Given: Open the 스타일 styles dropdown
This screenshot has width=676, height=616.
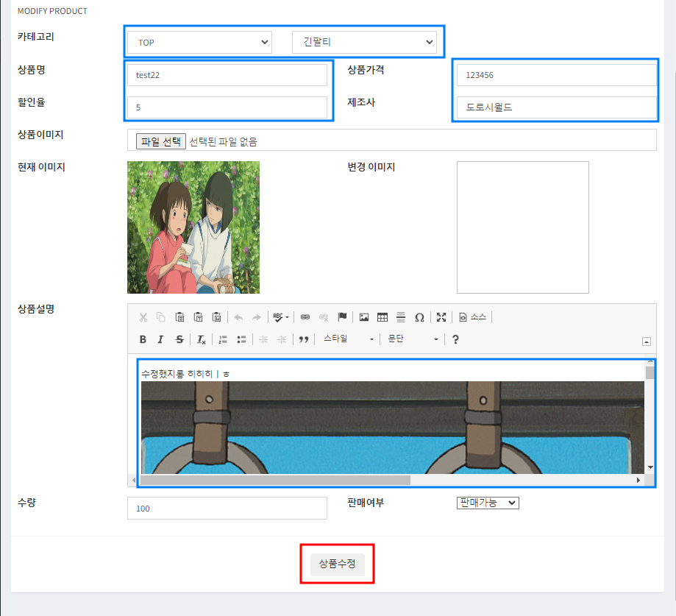Looking at the screenshot, I should 348,339.
